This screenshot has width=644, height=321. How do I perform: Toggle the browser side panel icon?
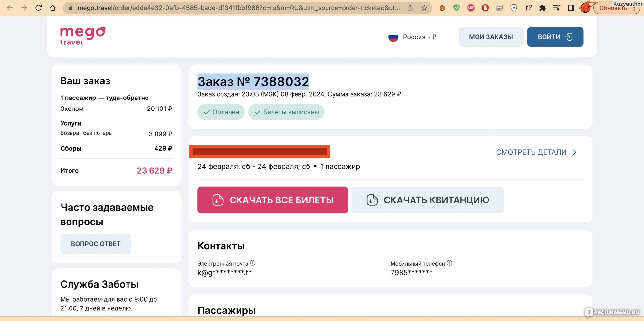(x=571, y=8)
